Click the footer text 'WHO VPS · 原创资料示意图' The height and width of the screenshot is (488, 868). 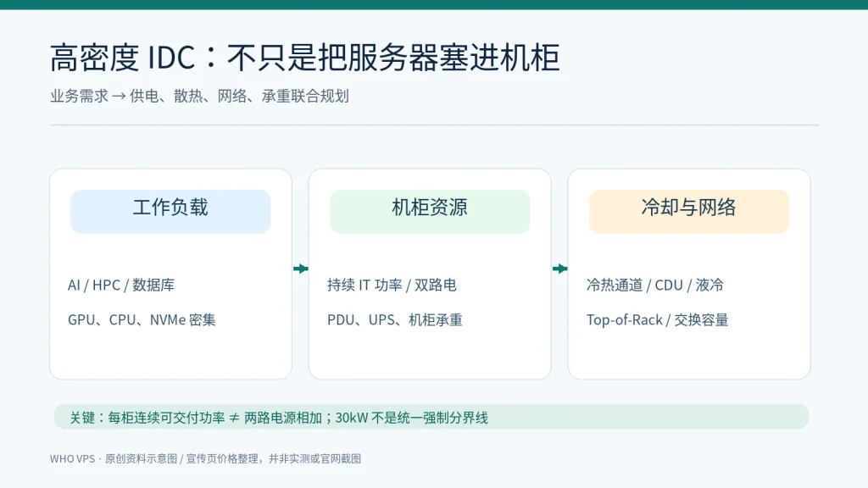tap(114, 458)
